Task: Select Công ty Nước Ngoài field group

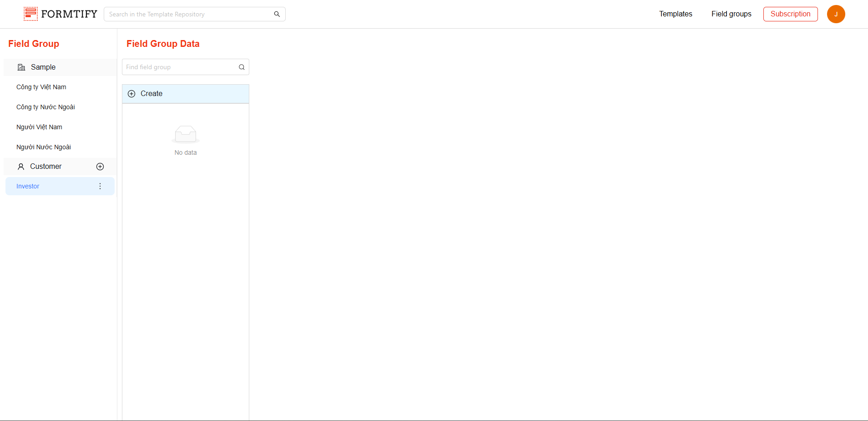Action: tap(45, 107)
